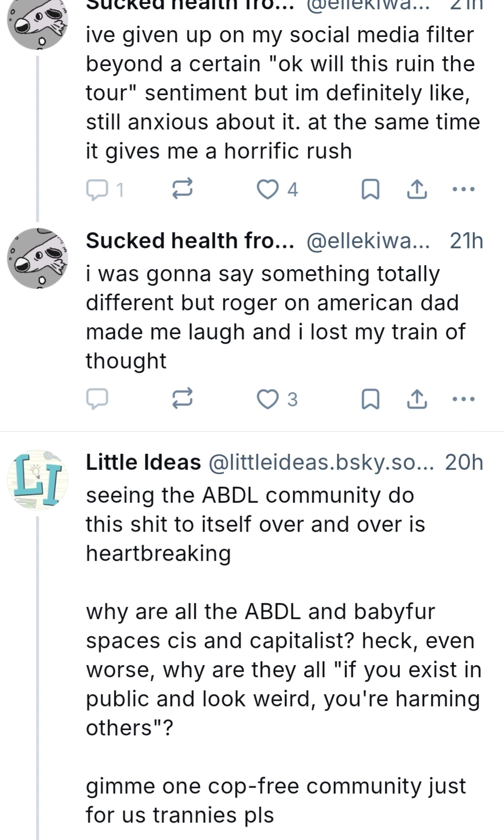Viewport: 504px width, 840px height.
Task: Open the Little Ideas display name link
Action: 143,462
